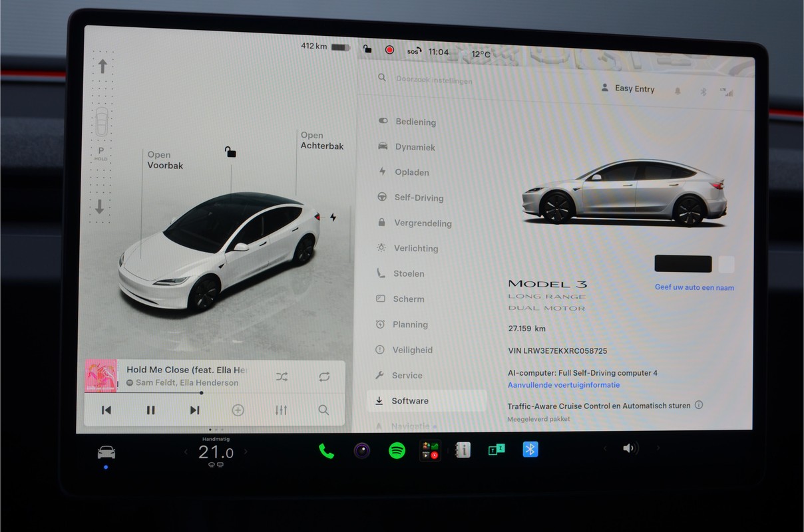Lower volume with left chevron
804x532 pixels.
click(605, 448)
